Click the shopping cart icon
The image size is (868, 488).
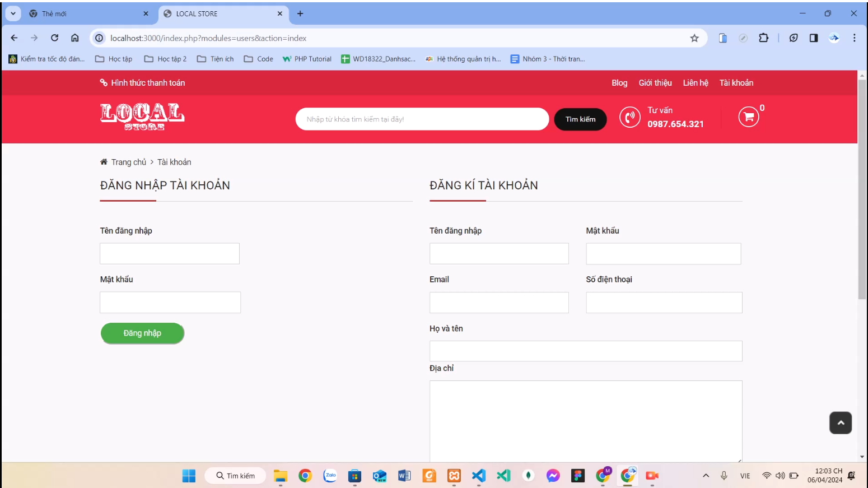tap(749, 117)
